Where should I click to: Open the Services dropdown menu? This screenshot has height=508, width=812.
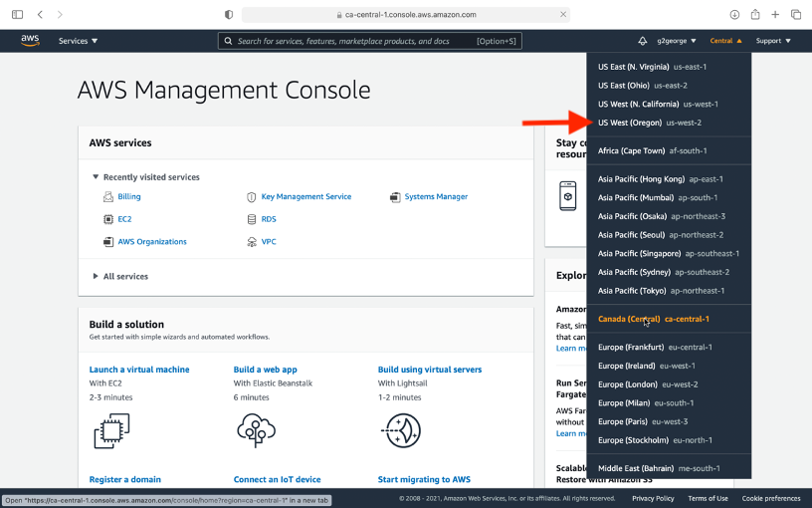coord(78,41)
